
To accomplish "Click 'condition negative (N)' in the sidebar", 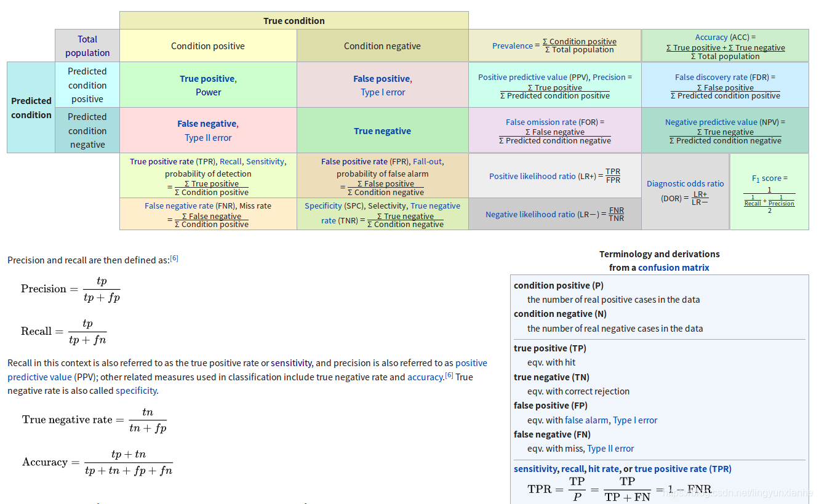I will [x=561, y=314].
